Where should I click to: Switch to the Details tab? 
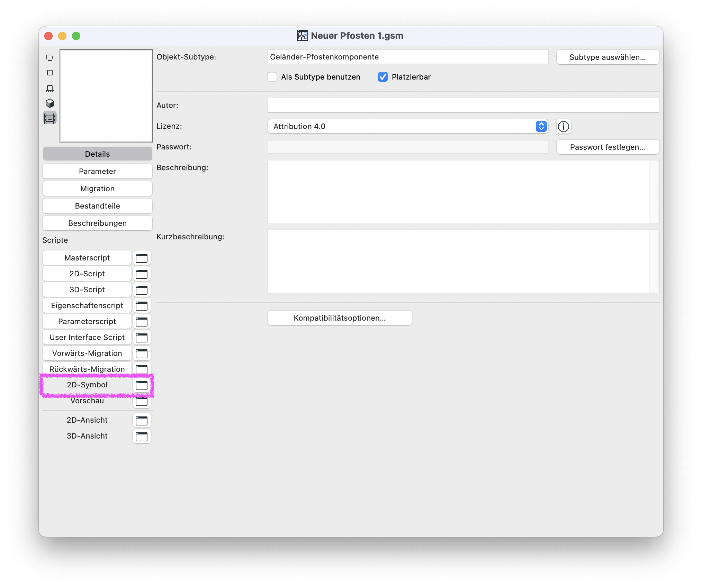click(x=98, y=154)
